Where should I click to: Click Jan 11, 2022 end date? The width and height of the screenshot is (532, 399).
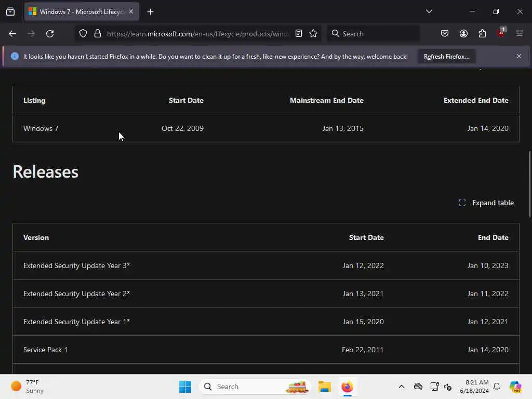coord(488,294)
